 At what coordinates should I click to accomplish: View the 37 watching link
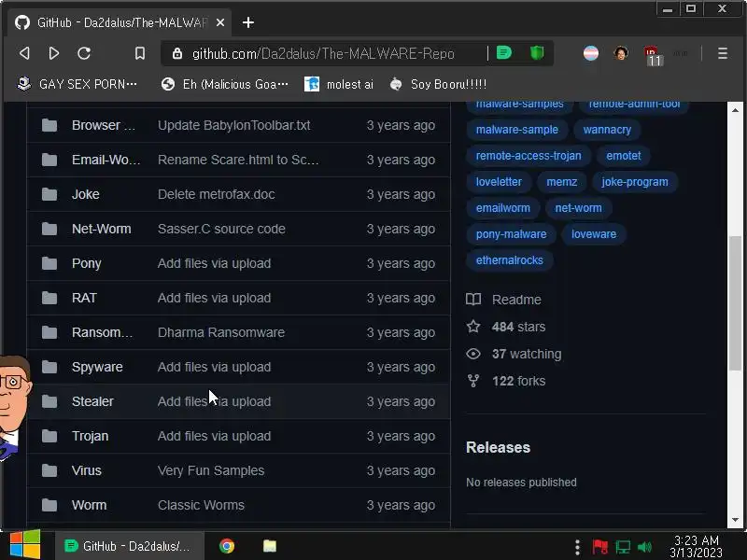click(x=514, y=354)
